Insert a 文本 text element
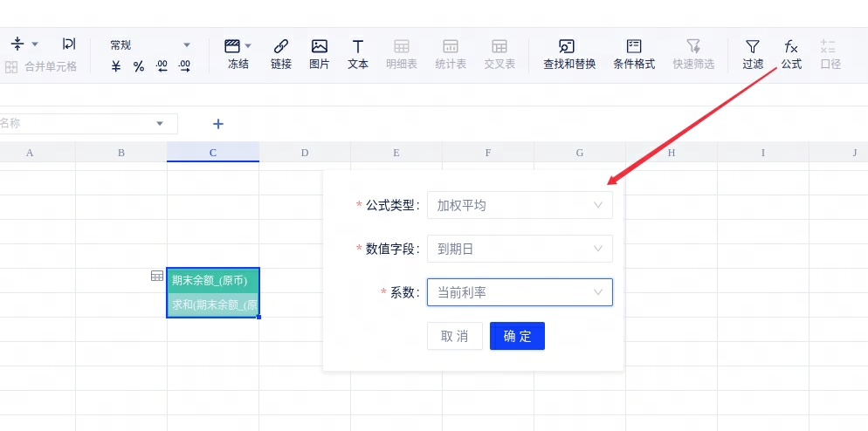868x431 pixels. [x=358, y=53]
